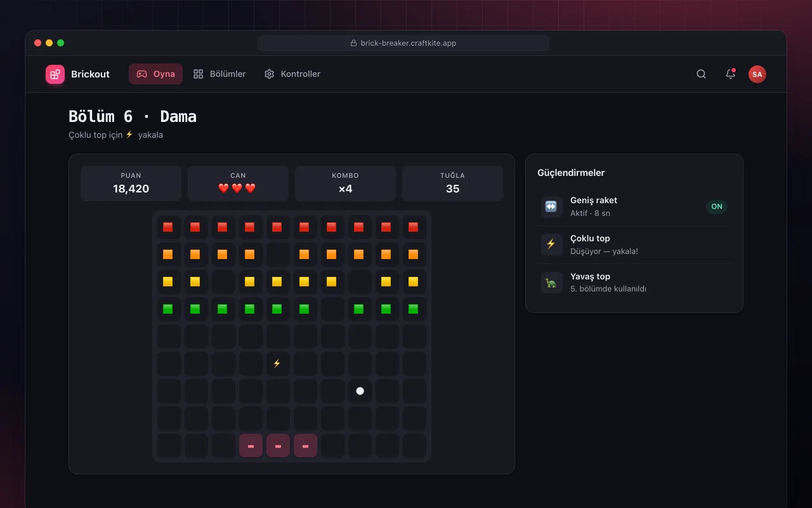The width and height of the screenshot is (812, 508).
Task: Open the notifications bell
Action: tap(730, 74)
